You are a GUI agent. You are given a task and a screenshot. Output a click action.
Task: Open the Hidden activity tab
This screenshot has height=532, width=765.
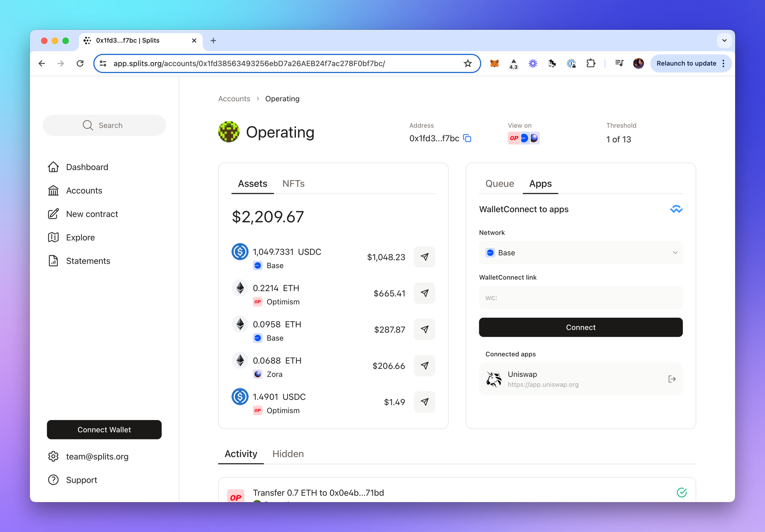288,454
